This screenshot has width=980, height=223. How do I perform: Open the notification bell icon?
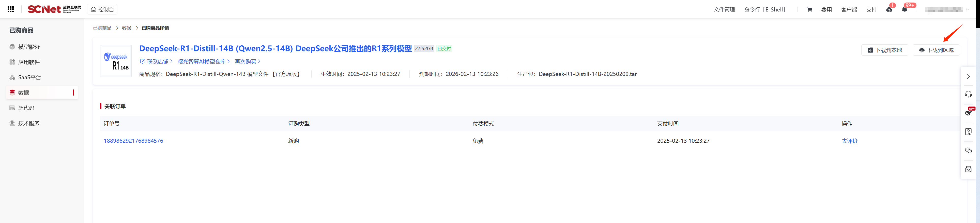[904, 9]
